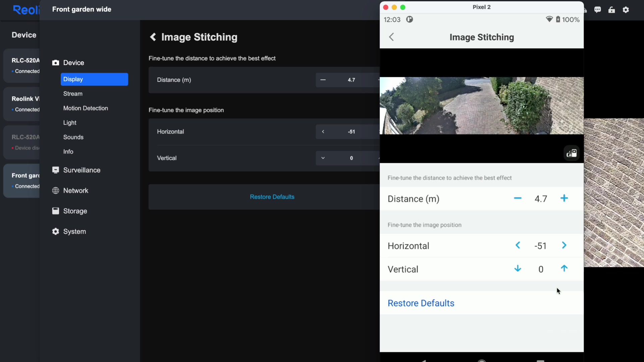Open the Sounds settings entry
The width and height of the screenshot is (644, 362).
coord(73,137)
